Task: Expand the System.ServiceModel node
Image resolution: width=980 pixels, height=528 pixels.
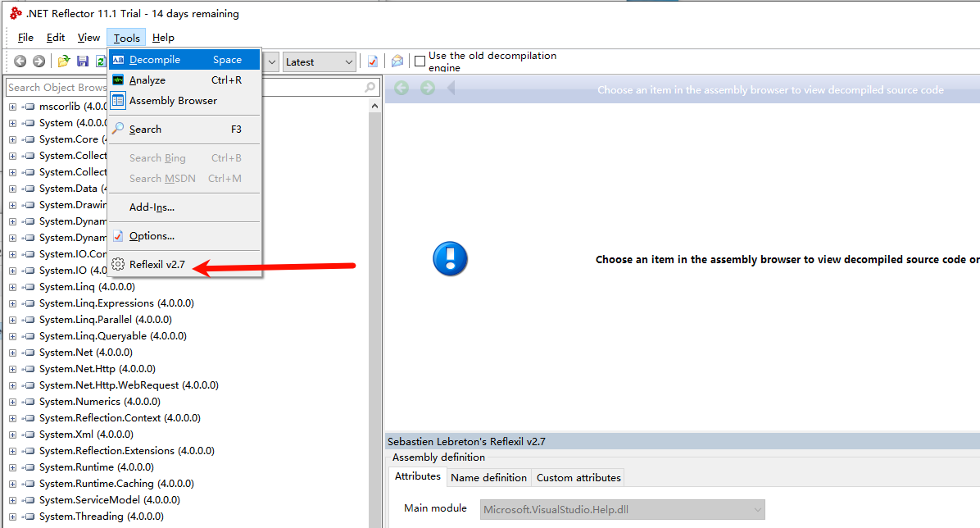Action: (12, 500)
